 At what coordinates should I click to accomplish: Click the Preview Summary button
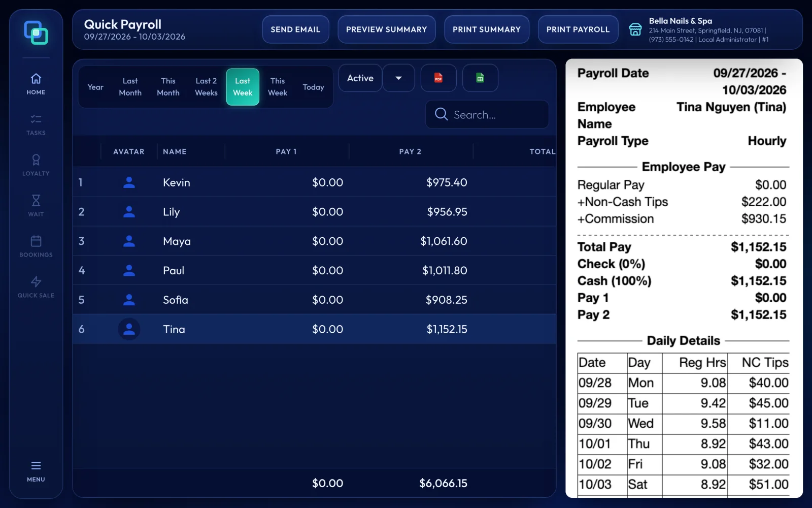click(x=387, y=29)
